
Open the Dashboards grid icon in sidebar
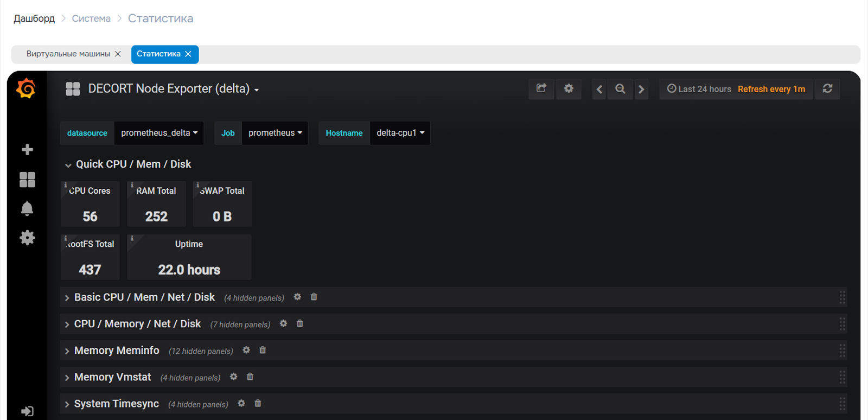coord(27,180)
